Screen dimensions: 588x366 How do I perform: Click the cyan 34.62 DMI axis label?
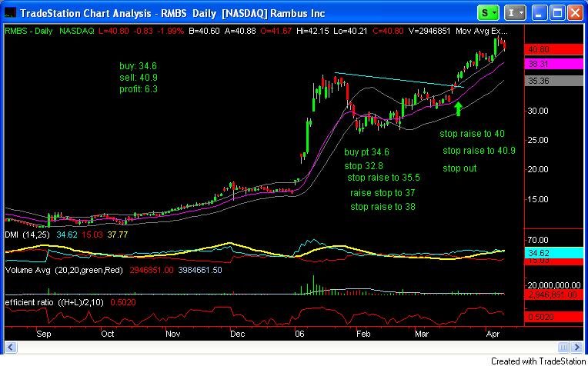554,252
